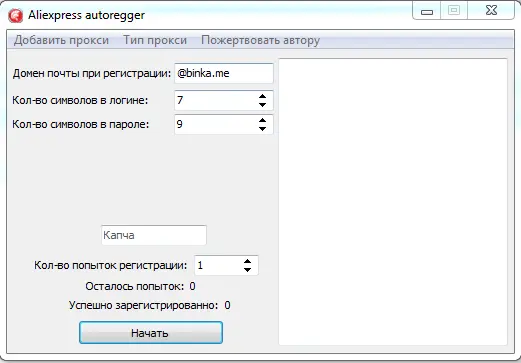Viewport: 521px width, 363px height.
Task: Minimize the Aliexpress autoregger window
Action: 427,11
